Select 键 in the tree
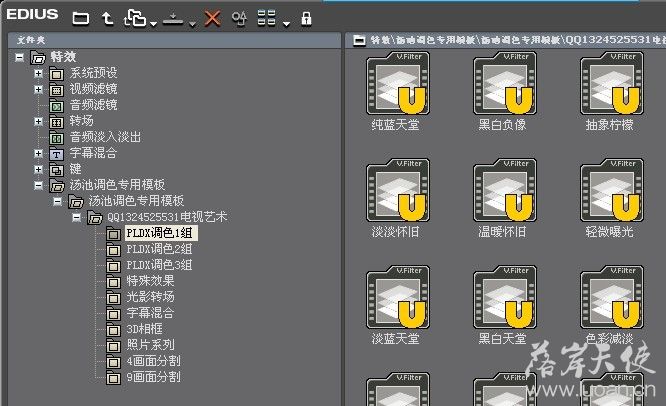666x406 pixels. pyautogui.click(x=76, y=169)
